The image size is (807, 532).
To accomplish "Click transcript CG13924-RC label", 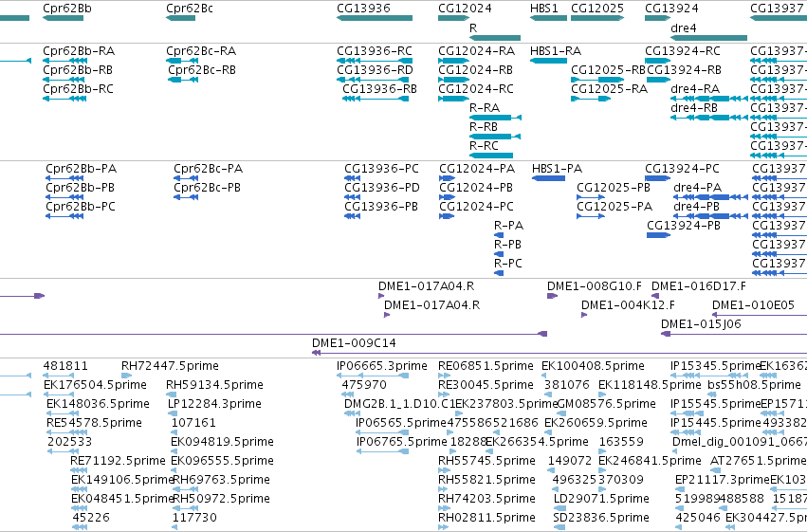I will click(683, 51).
